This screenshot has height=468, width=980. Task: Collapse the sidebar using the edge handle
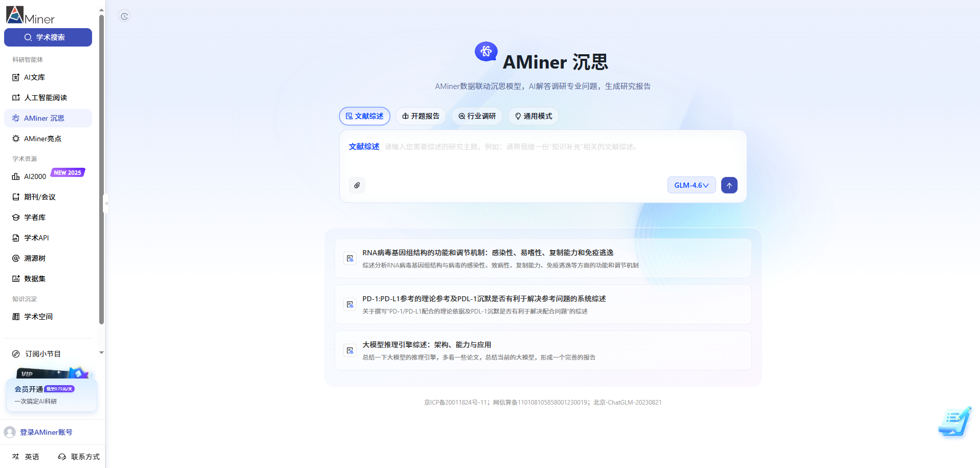click(106, 204)
